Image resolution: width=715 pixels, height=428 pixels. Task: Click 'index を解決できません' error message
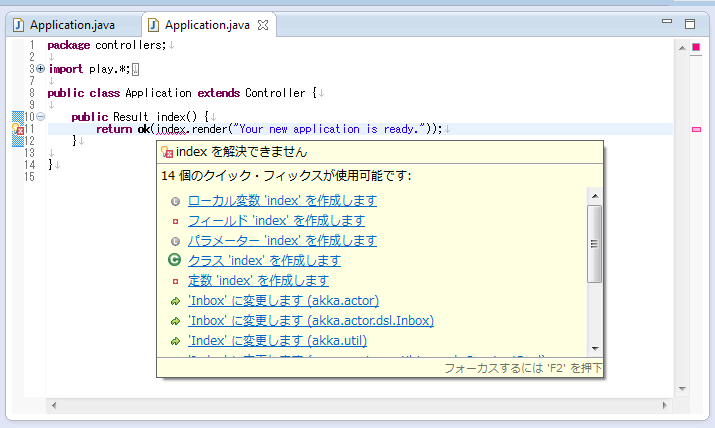click(x=242, y=152)
